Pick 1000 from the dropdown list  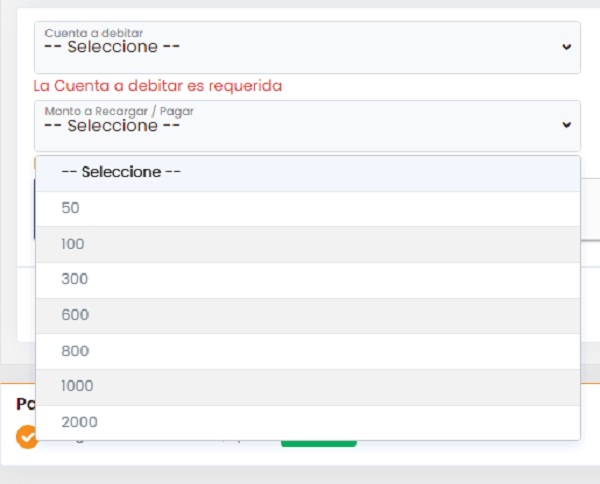(308, 387)
